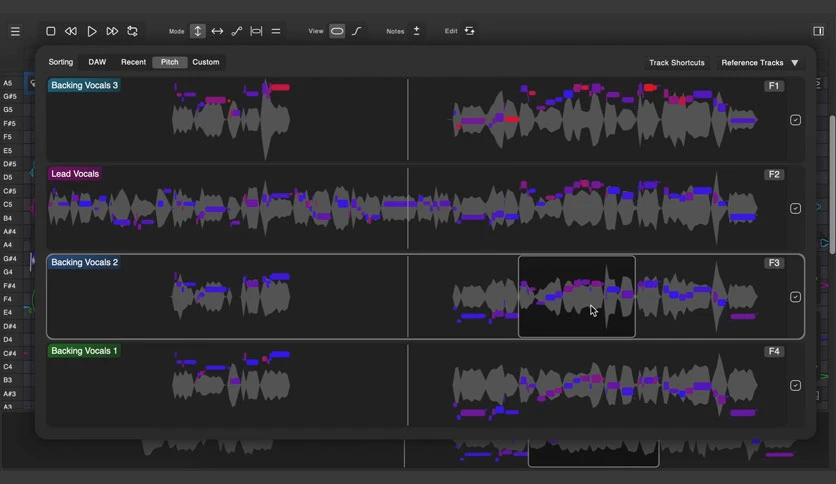Sort tracks by Pitch
This screenshot has height=484, width=836.
pyautogui.click(x=170, y=62)
